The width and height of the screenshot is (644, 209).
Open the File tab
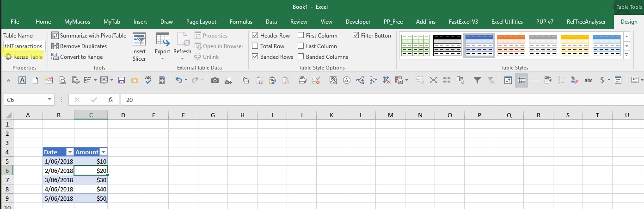coord(15,21)
